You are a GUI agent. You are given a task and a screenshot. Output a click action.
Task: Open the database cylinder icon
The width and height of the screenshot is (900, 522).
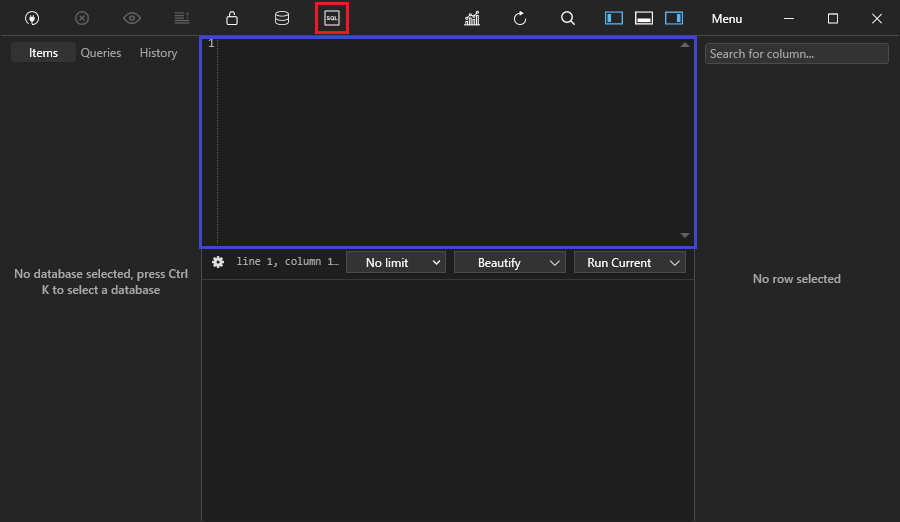[x=282, y=18]
